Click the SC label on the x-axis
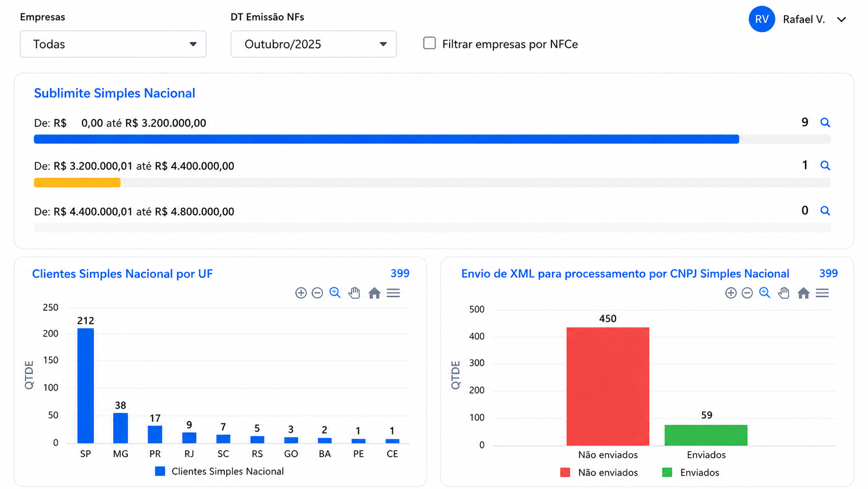The height and width of the screenshot is (489, 868). coord(223,454)
